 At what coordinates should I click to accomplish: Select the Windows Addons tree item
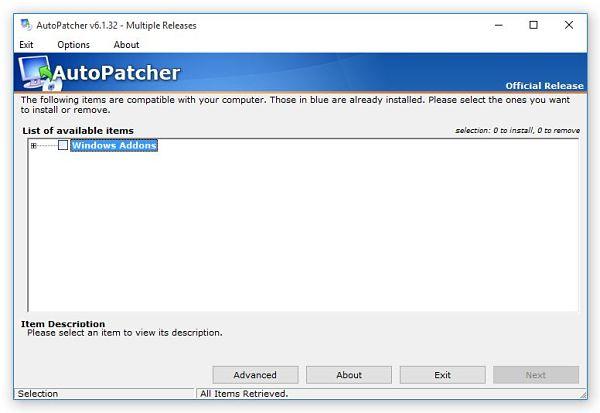114,145
